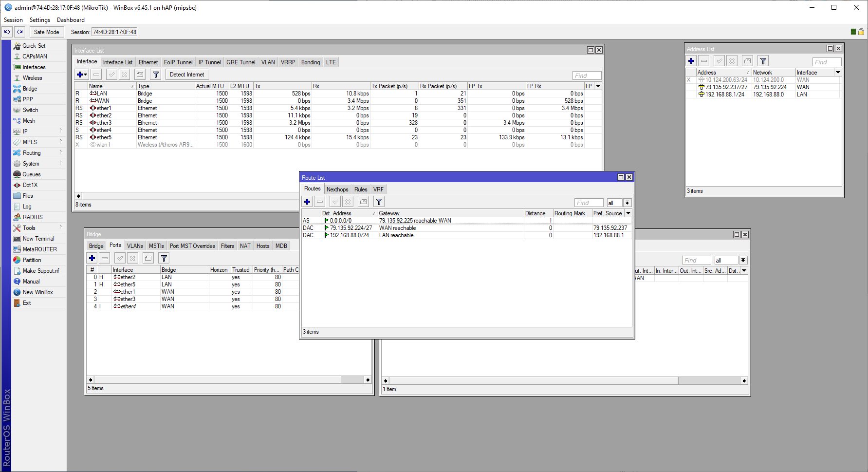Open MetaROUTER in the sidebar
Viewport: 868px width, 472px height.
pos(39,249)
